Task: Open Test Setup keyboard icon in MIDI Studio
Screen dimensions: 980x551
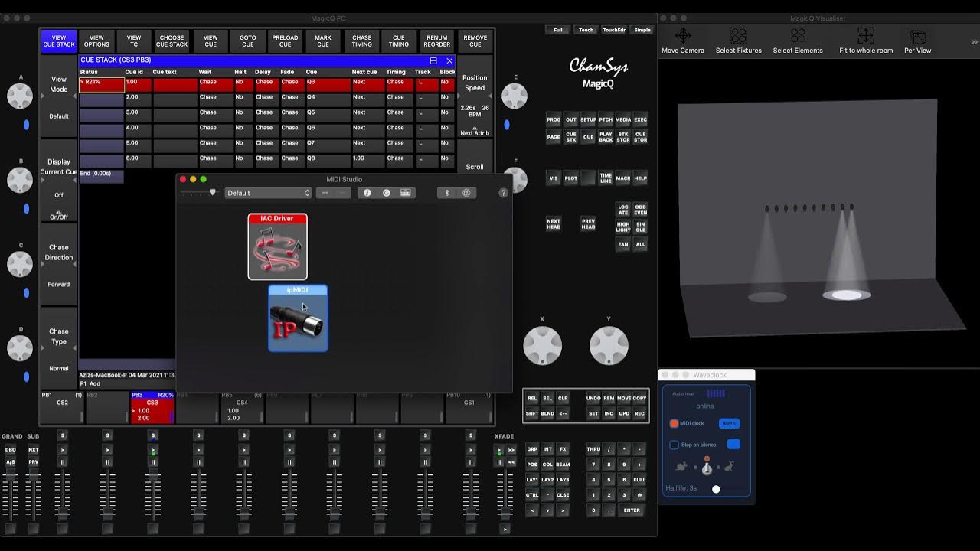Action: click(406, 193)
